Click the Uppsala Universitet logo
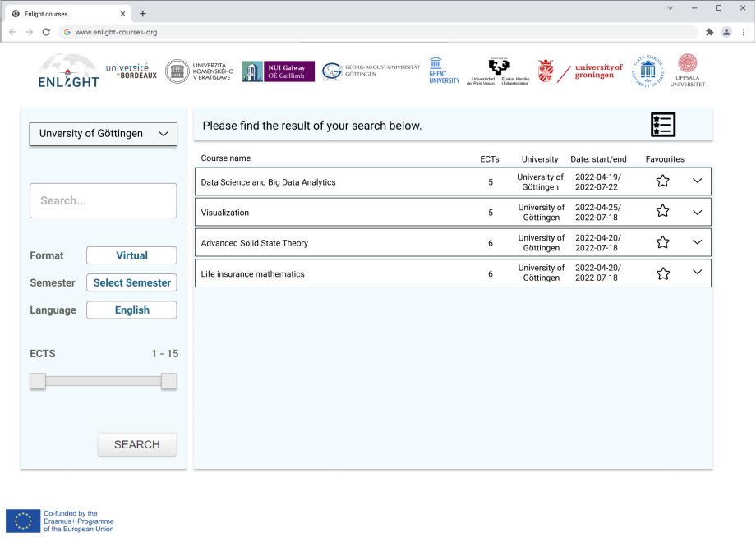This screenshot has width=756, height=537. point(687,71)
